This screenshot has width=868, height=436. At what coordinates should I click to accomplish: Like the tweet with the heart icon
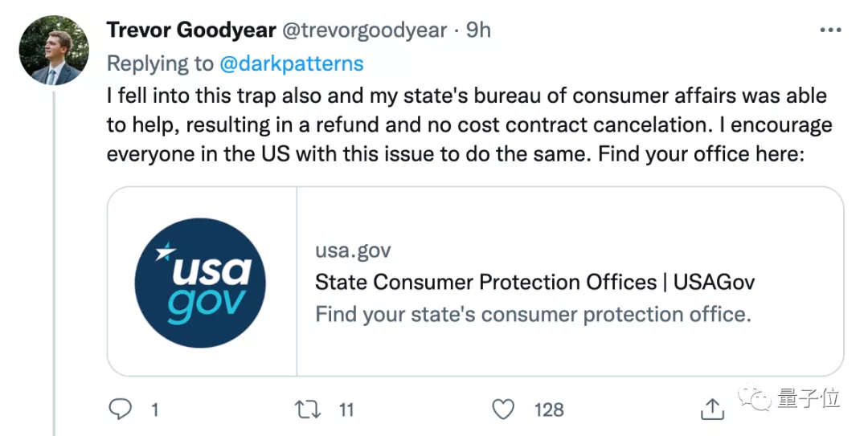(503, 410)
